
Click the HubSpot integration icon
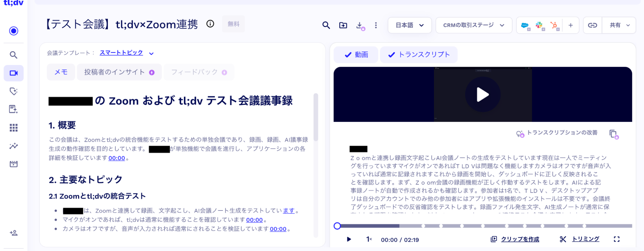pyautogui.click(x=554, y=25)
